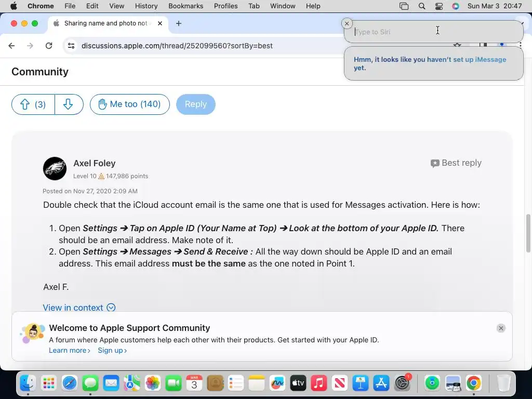The width and height of the screenshot is (532, 399).
Task: Open the File menu
Action: pyautogui.click(x=70, y=6)
